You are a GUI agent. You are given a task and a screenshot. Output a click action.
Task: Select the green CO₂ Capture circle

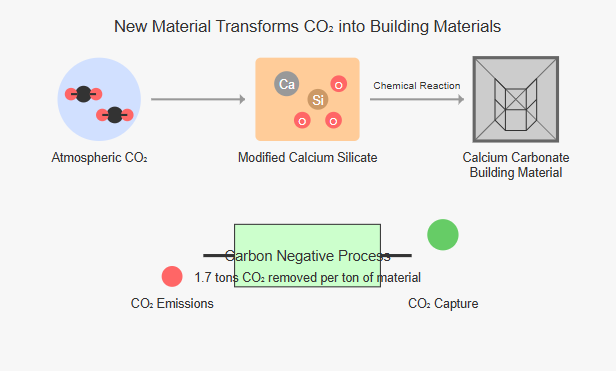[x=443, y=235]
